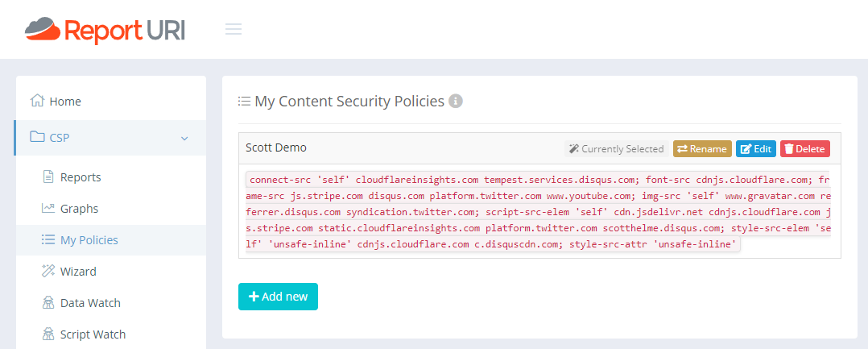
Task: Go to the Home menu item
Action: pyautogui.click(x=65, y=102)
